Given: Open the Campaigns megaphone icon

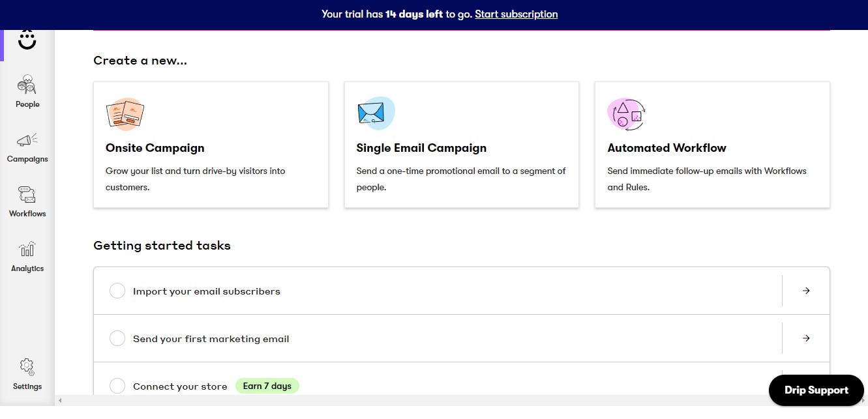Looking at the screenshot, I should 27,140.
